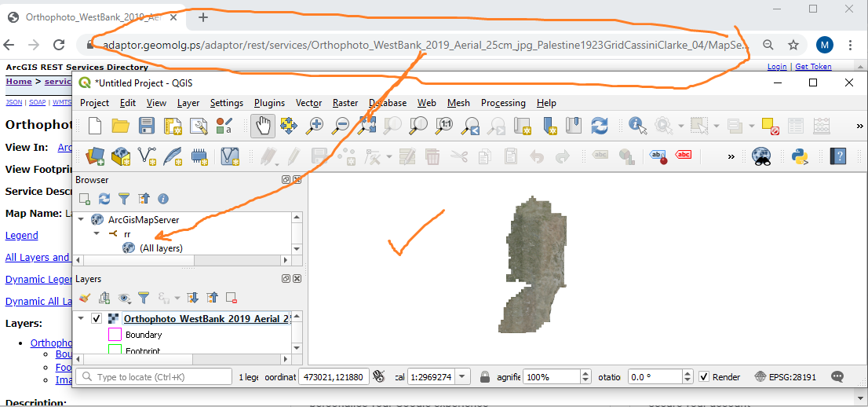Open the Layer menu
Viewport: 868px width, 407px height.
(188, 103)
